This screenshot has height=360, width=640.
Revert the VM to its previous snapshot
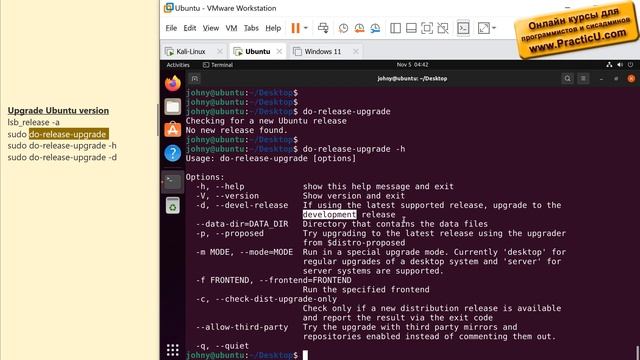point(359,28)
